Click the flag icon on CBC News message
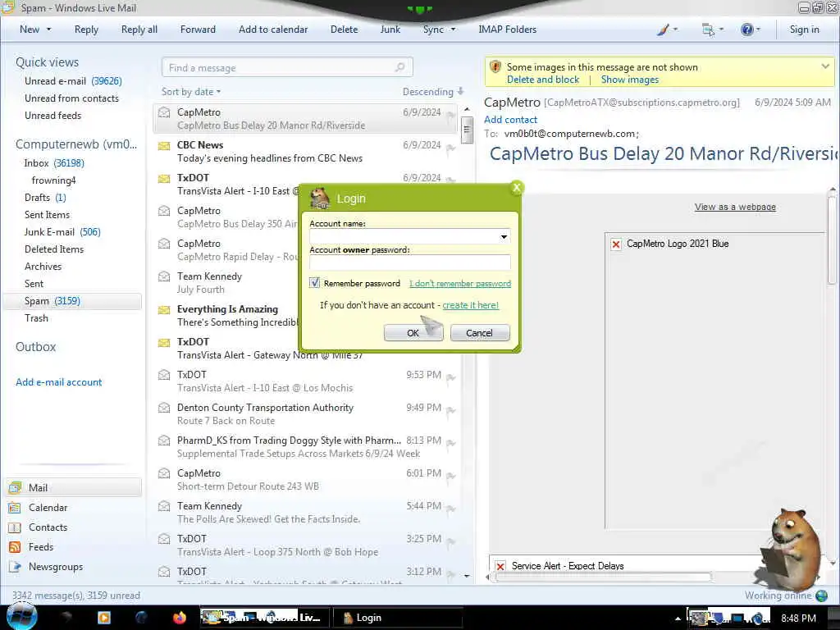The height and width of the screenshot is (630, 840). 451,148
